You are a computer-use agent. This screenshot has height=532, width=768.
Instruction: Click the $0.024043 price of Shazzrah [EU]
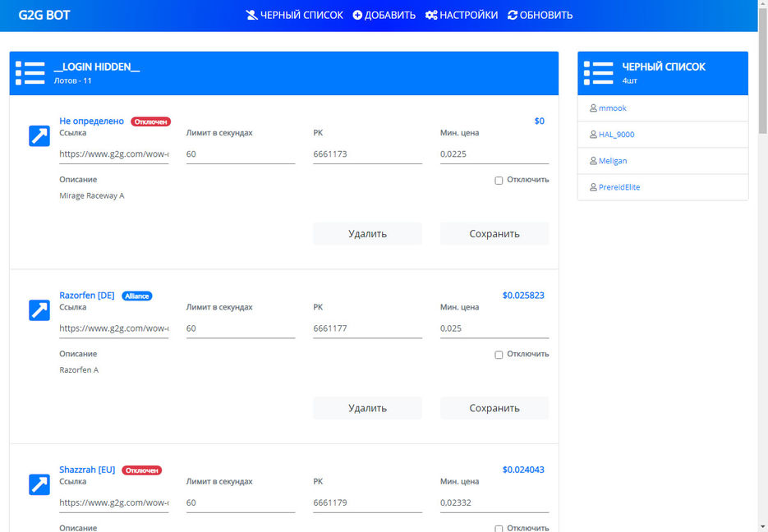523,470
